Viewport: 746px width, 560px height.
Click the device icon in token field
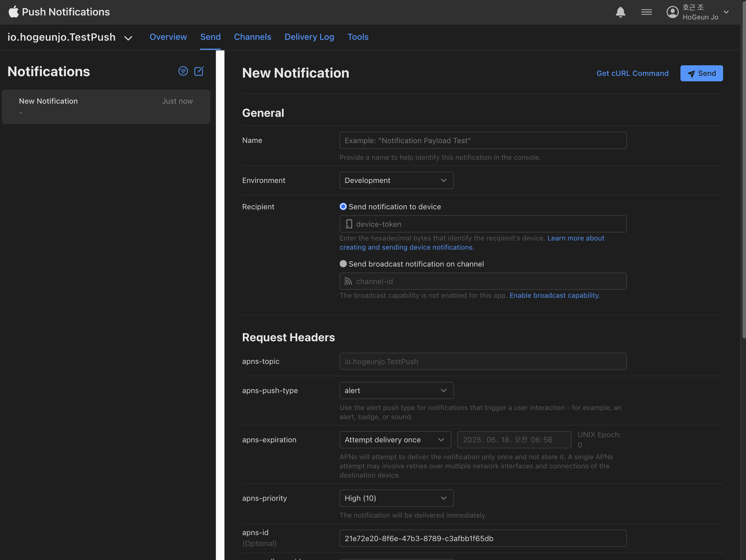(x=349, y=224)
